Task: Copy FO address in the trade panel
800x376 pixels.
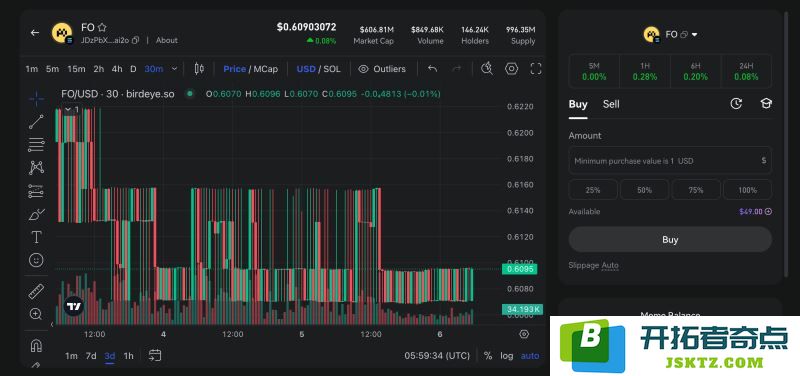Action: (684, 35)
